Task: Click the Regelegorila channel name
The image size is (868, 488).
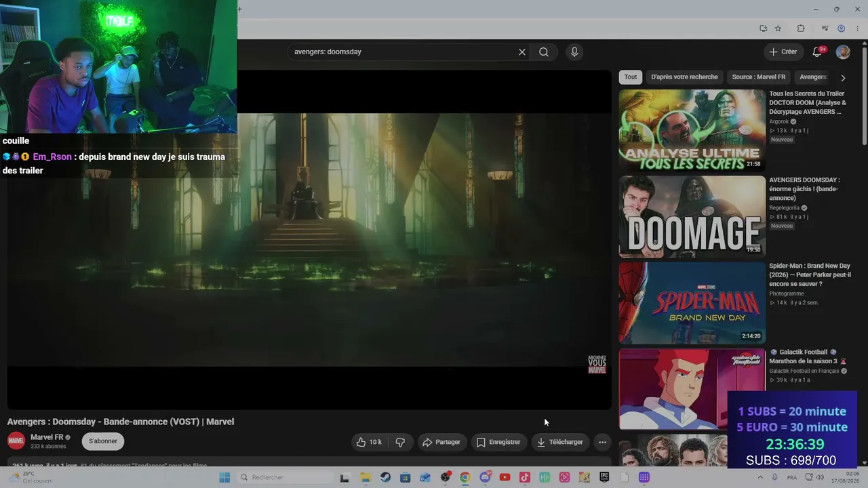Action: coord(784,208)
